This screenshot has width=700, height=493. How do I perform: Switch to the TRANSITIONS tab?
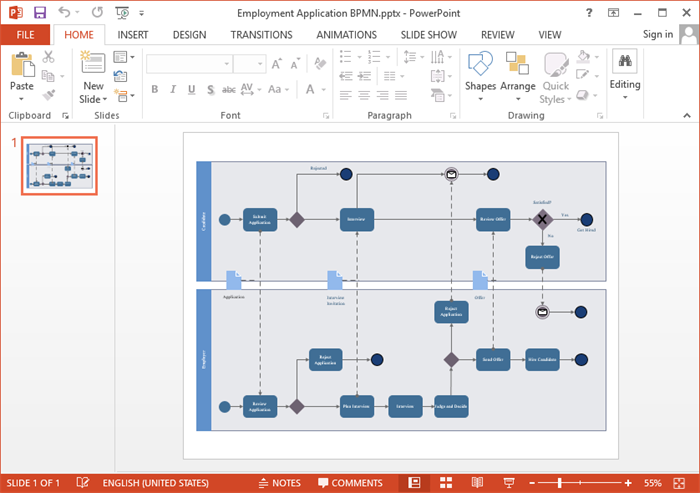coord(261,34)
